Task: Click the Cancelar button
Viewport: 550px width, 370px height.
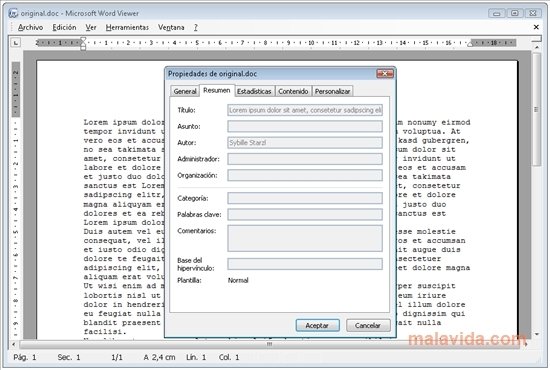Action: [x=368, y=325]
